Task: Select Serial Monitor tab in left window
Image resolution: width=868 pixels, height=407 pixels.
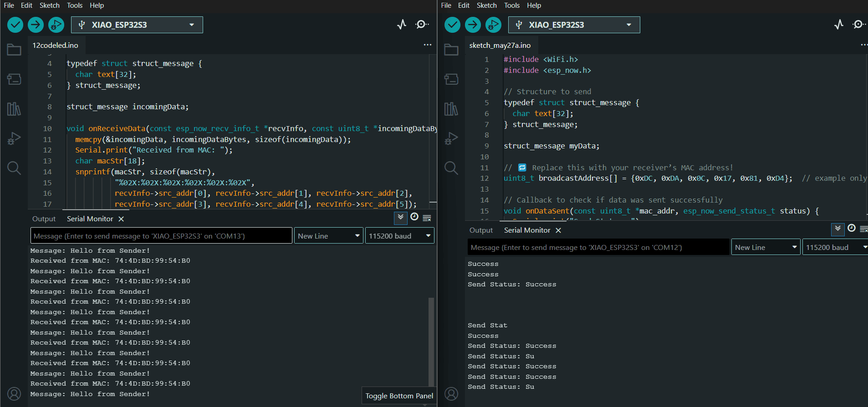Action: tap(90, 219)
